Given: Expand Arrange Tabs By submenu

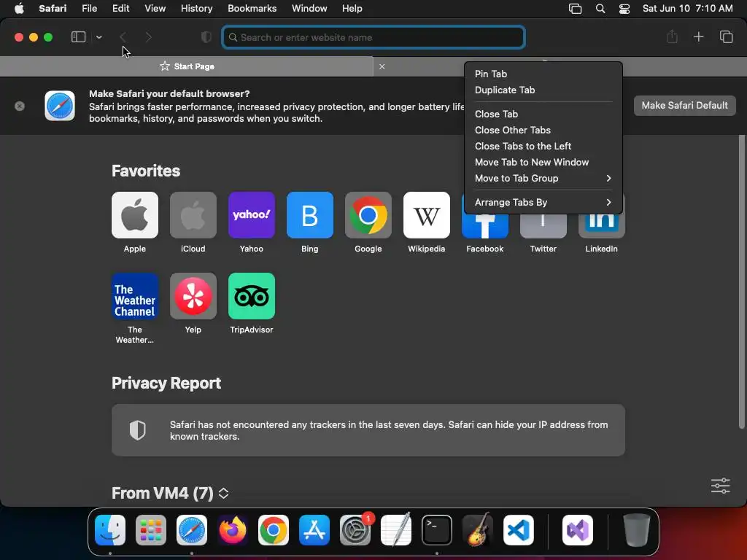Looking at the screenshot, I should coord(543,203).
